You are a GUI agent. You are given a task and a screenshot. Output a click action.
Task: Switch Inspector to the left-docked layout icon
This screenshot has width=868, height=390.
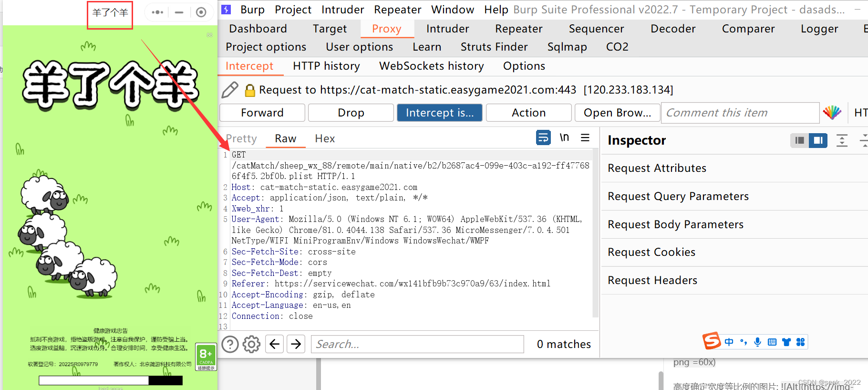click(800, 140)
